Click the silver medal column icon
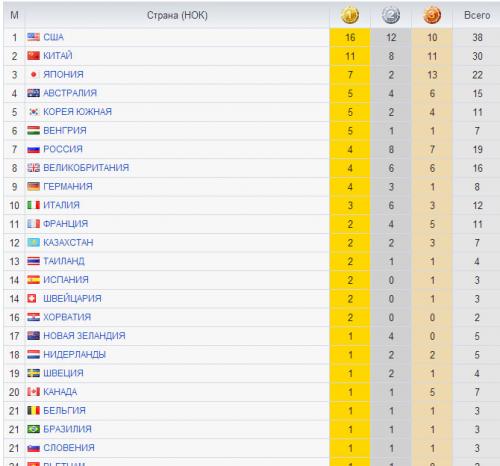 point(391,15)
